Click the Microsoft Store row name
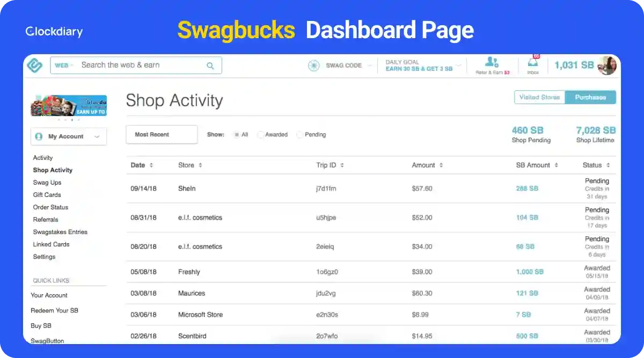This screenshot has height=358, width=644. point(200,315)
